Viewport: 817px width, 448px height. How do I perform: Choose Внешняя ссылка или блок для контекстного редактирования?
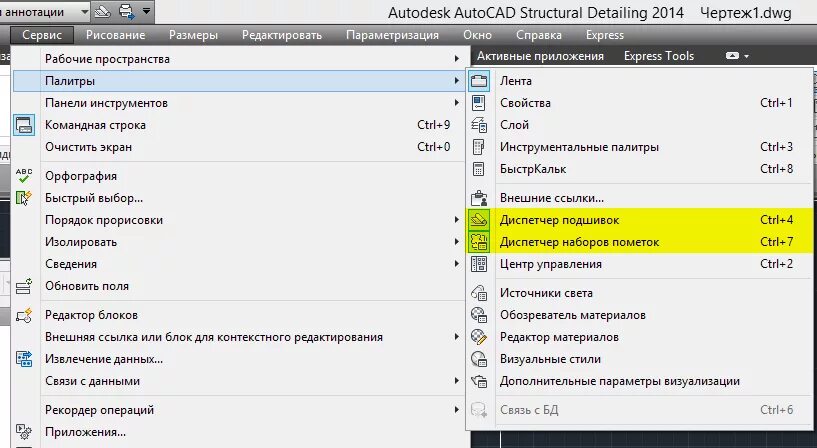tap(239, 337)
